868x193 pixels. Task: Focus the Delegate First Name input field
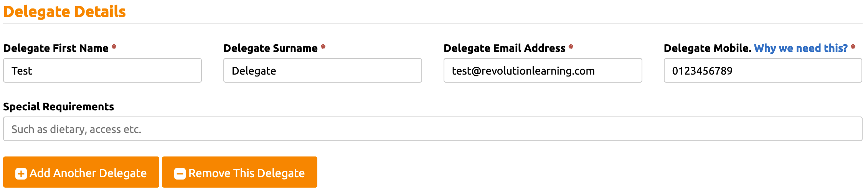(x=102, y=71)
